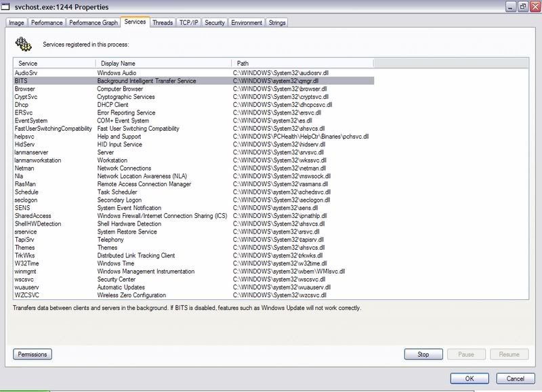Click the Path column header
This screenshot has height=392, width=542.
(x=301, y=63)
